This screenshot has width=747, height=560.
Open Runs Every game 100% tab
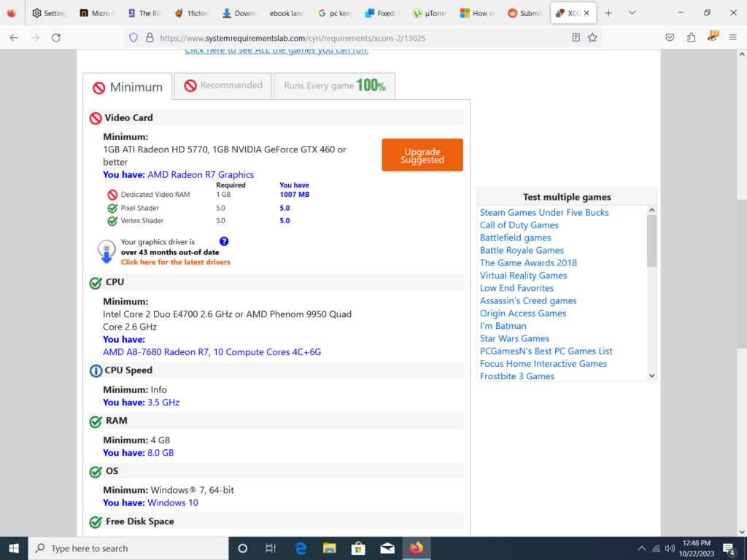click(x=334, y=86)
